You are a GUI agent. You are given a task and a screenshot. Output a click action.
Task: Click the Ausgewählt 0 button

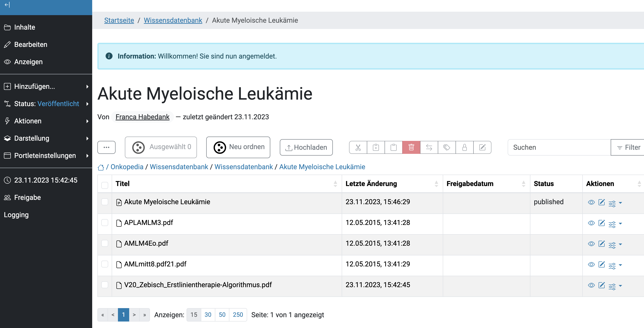161,147
